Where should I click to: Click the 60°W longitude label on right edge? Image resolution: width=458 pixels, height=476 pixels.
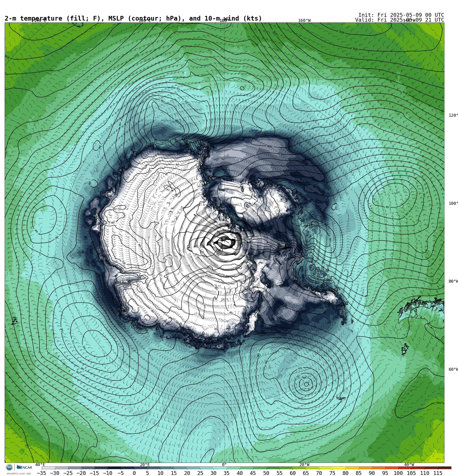click(x=453, y=369)
